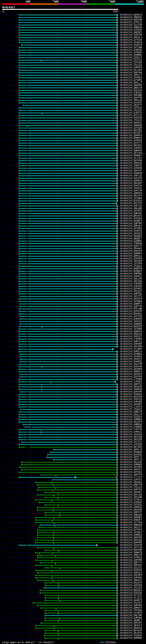Select label UniRef100_Q84XC7
146x644 pixels.
pos(131,625)
